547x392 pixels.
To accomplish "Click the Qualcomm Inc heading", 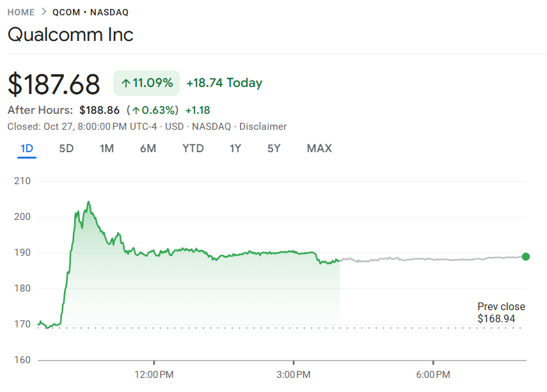I will (x=70, y=34).
